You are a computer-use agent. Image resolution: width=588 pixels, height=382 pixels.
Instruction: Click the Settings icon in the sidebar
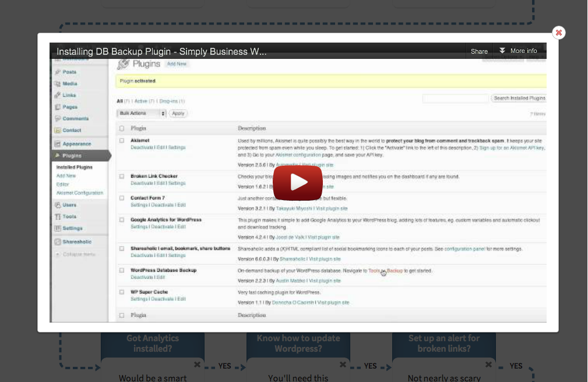pyautogui.click(x=57, y=228)
